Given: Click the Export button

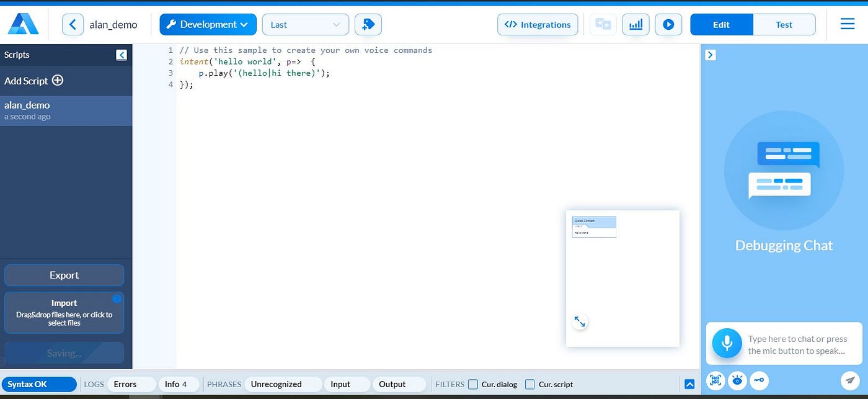Looking at the screenshot, I should pyautogui.click(x=64, y=275).
